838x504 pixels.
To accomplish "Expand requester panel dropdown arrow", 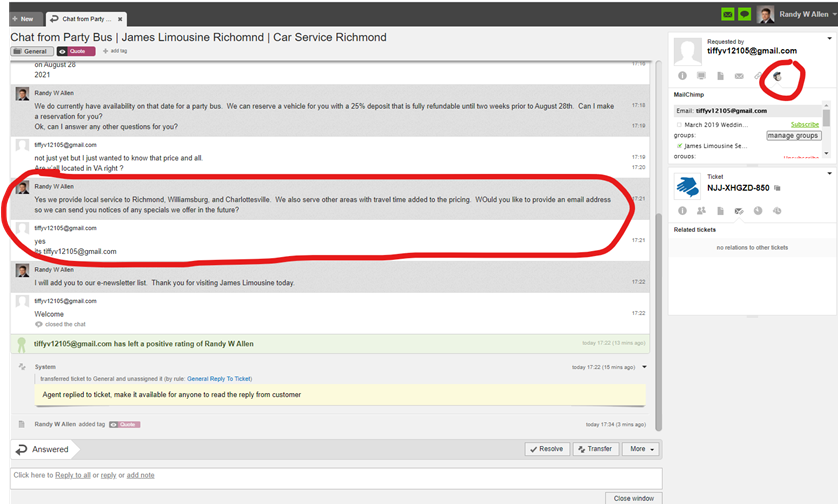I will pyautogui.click(x=829, y=38).
